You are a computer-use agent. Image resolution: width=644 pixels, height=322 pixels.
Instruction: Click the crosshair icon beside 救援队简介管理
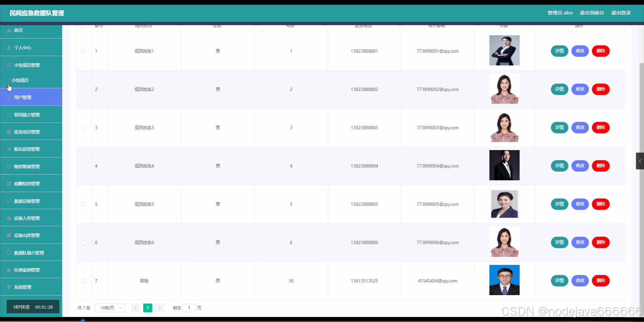tap(9, 253)
